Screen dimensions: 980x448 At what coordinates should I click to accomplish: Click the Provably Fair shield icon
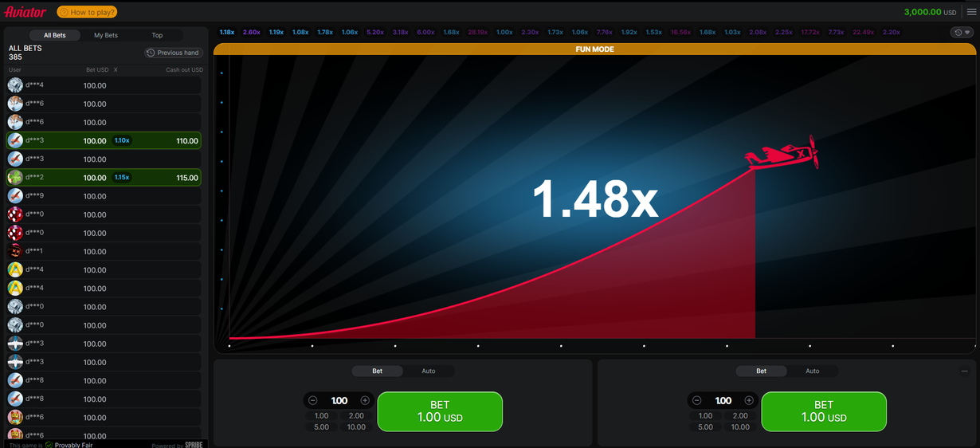(x=49, y=445)
